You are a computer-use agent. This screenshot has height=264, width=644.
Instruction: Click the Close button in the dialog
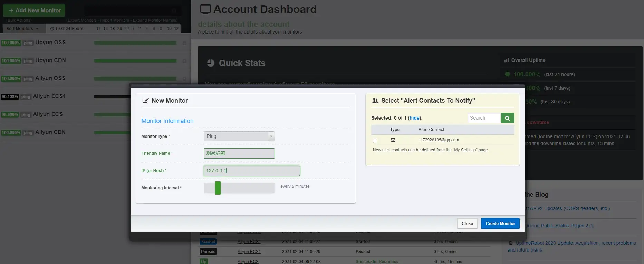point(467,224)
